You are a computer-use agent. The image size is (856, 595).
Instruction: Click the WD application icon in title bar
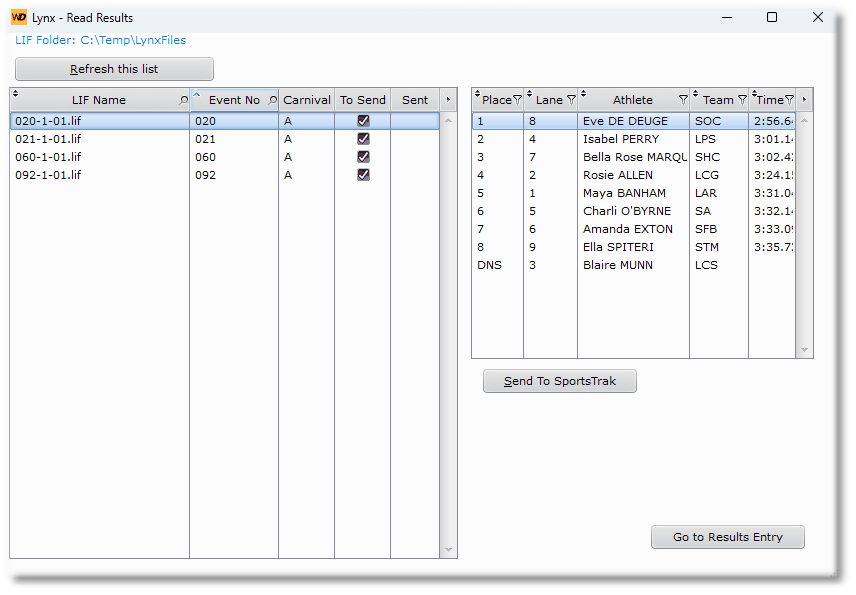tap(19, 17)
